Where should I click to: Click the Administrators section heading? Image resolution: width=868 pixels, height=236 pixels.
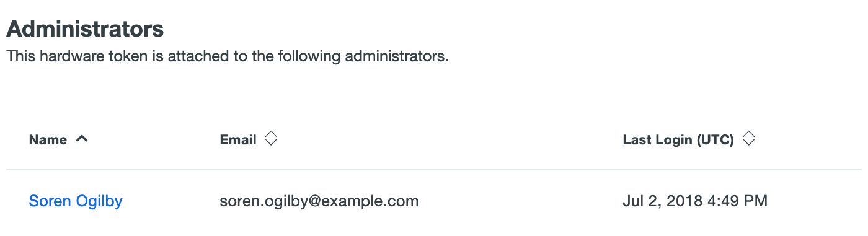(x=85, y=28)
